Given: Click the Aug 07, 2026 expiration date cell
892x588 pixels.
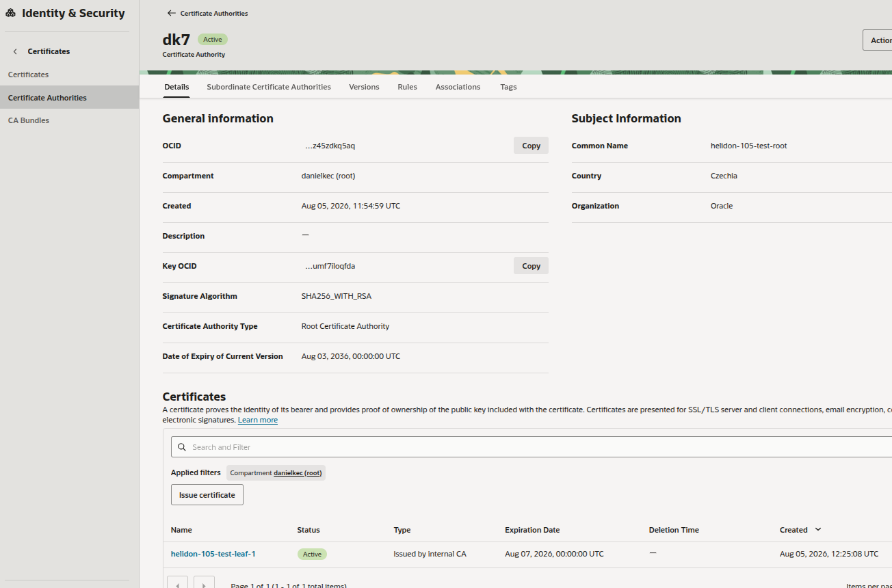Looking at the screenshot, I should (x=554, y=554).
